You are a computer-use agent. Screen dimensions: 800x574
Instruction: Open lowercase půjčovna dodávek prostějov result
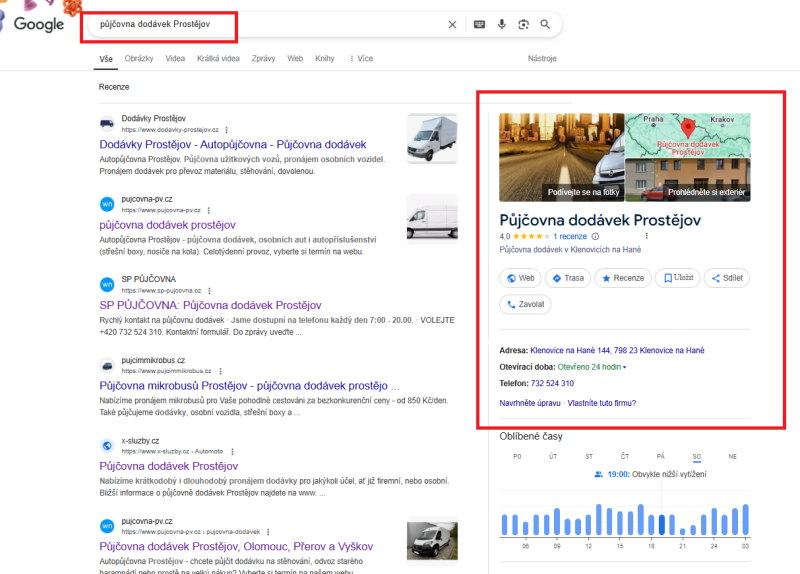tap(167, 225)
